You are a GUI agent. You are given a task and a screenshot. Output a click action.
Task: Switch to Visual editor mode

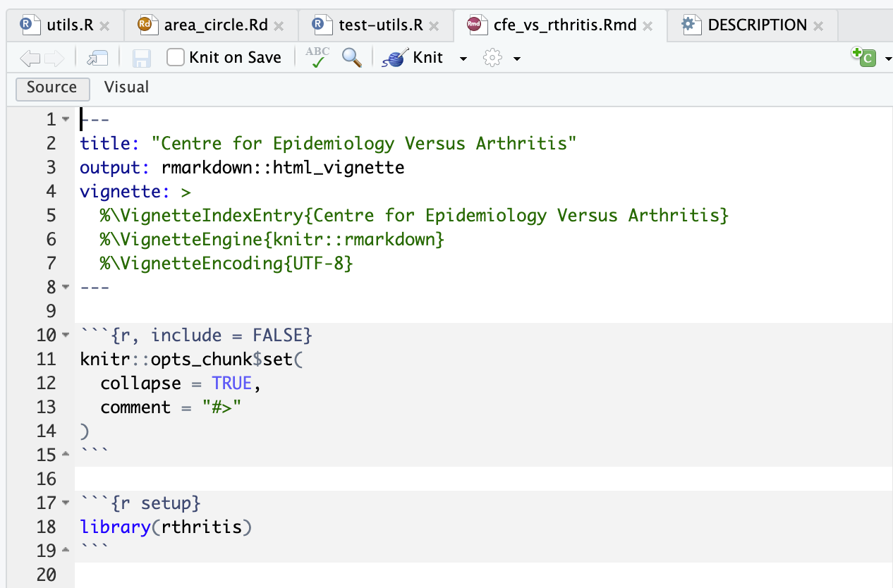tap(126, 87)
